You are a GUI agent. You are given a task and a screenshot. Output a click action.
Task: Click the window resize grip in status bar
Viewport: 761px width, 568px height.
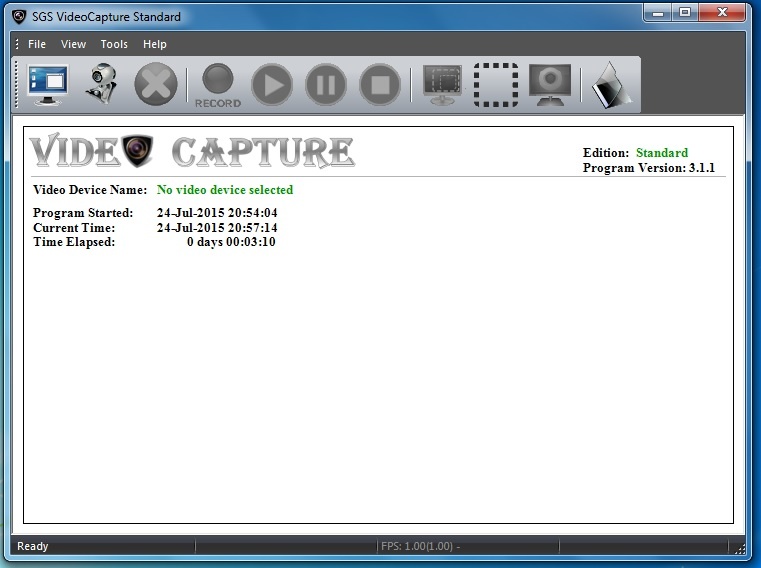(740, 548)
